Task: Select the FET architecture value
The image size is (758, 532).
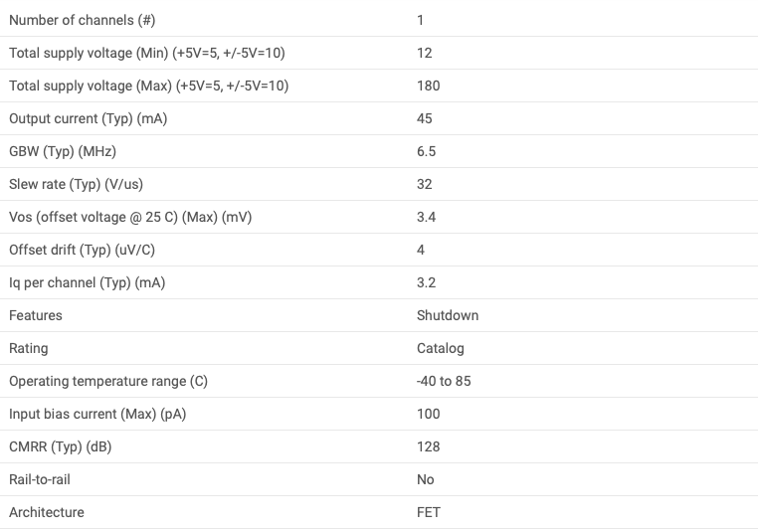Action: (429, 513)
